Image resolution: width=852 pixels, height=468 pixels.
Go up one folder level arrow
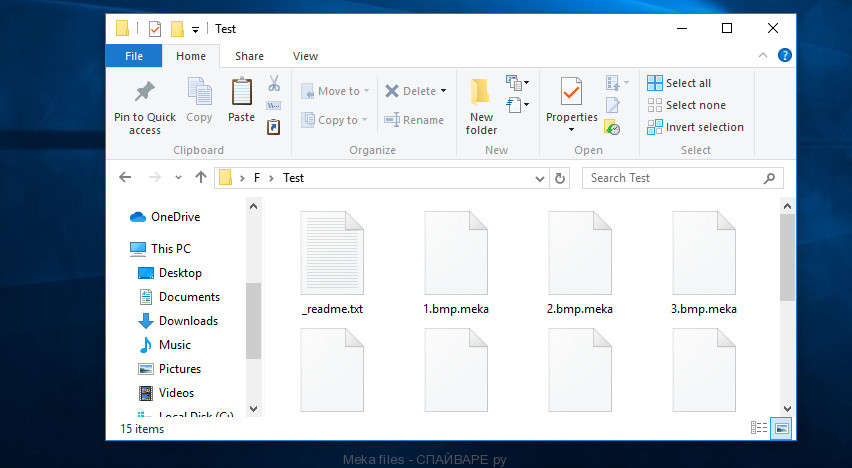[201, 177]
